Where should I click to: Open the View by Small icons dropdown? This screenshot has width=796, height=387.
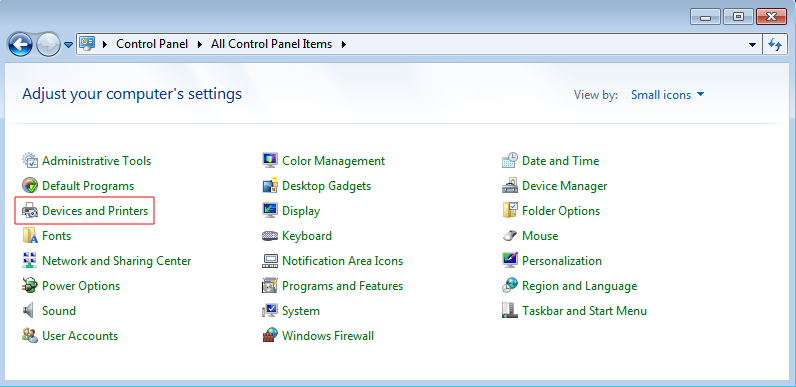(668, 95)
